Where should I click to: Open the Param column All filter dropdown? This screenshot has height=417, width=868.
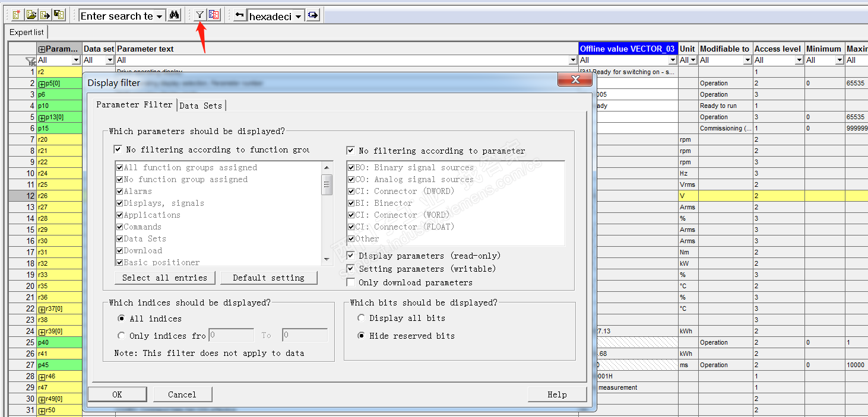75,60
